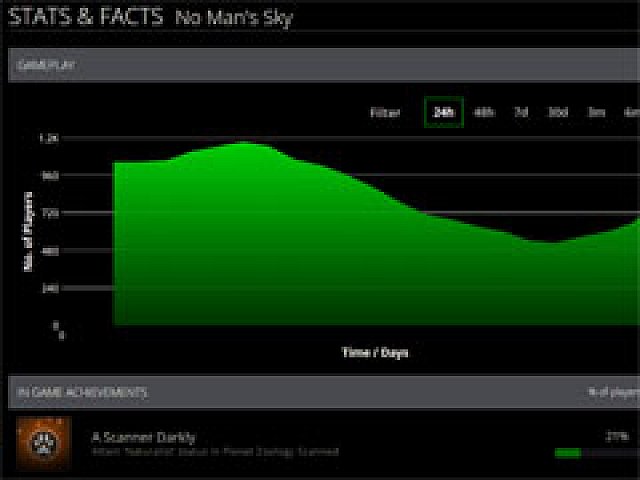Click the A Scanner Darkly progress bar

597,453
